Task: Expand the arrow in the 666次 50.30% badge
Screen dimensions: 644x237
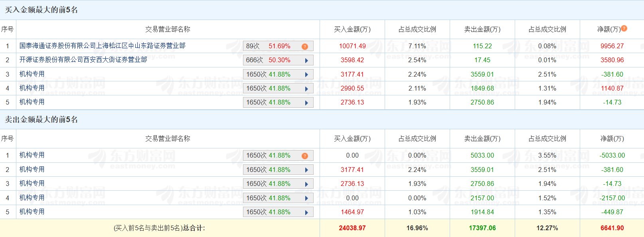Action: (x=306, y=61)
